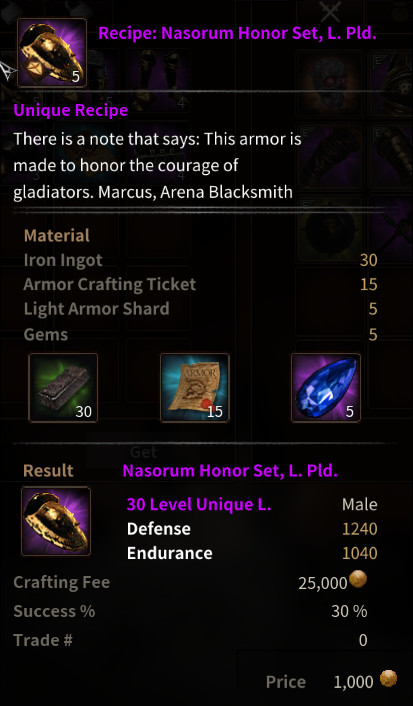The width and height of the screenshot is (413, 706).
Task: Click the Gems material row
Action: point(200,334)
